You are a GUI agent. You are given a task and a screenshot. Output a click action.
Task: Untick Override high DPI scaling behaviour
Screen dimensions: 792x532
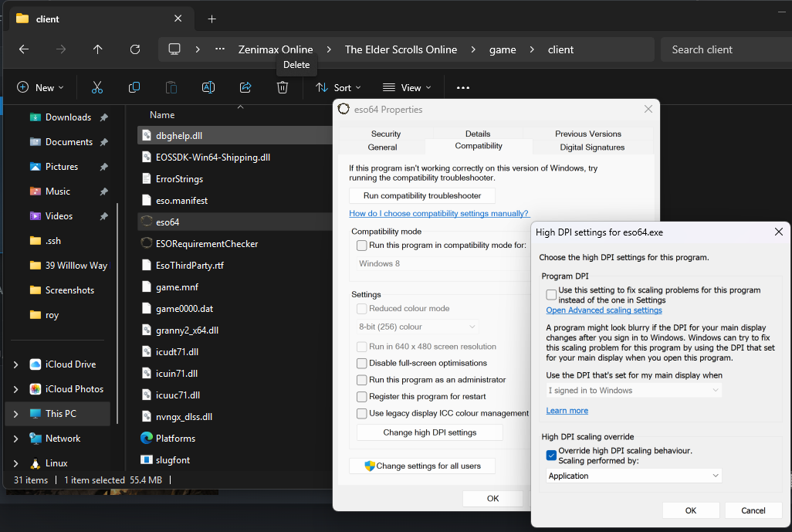(x=551, y=456)
